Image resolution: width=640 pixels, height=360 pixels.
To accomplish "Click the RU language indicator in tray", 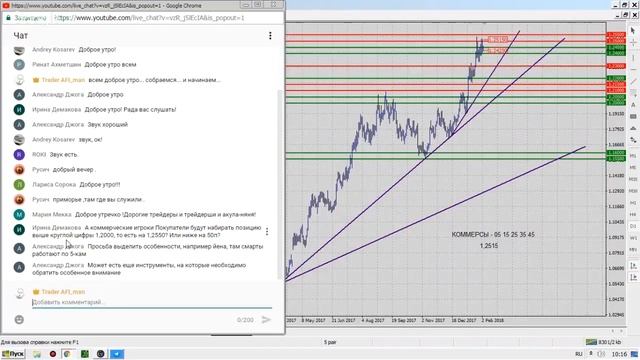I will [x=579, y=354].
